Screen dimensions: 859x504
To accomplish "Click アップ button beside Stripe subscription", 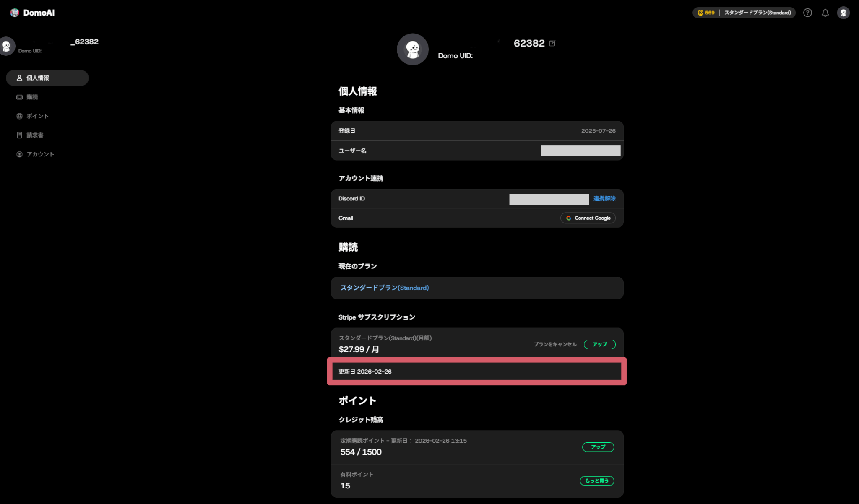I will tap(600, 344).
